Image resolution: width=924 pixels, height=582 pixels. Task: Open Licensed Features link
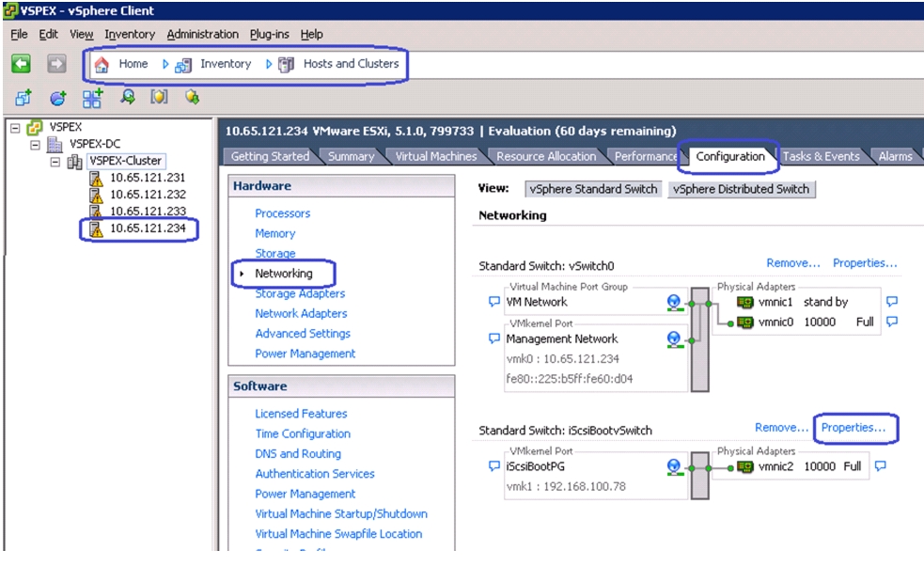click(x=301, y=414)
